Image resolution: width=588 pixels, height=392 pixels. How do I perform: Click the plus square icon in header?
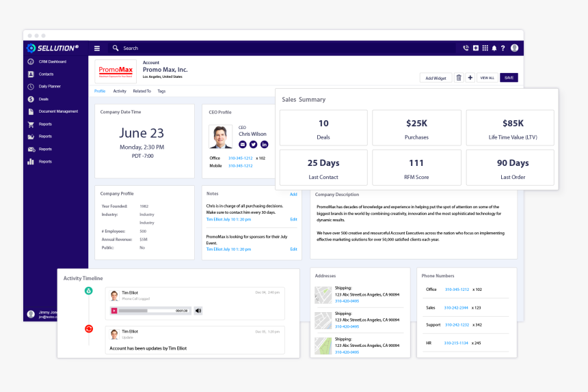coord(475,48)
